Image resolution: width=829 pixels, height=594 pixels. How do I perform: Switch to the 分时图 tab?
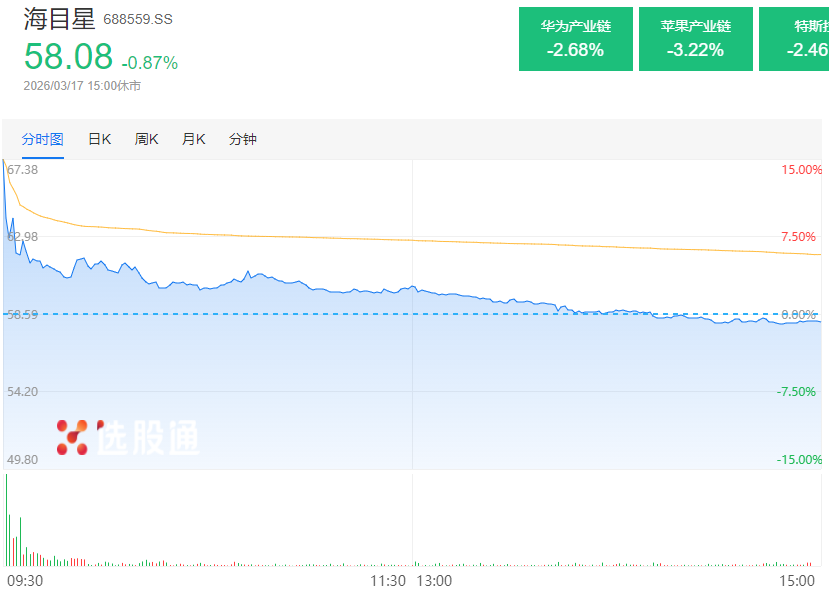43,139
